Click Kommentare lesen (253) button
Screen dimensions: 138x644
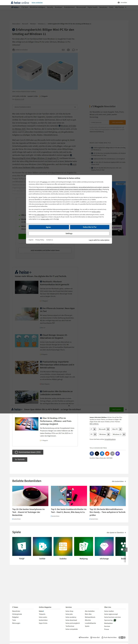tap(28, 452)
